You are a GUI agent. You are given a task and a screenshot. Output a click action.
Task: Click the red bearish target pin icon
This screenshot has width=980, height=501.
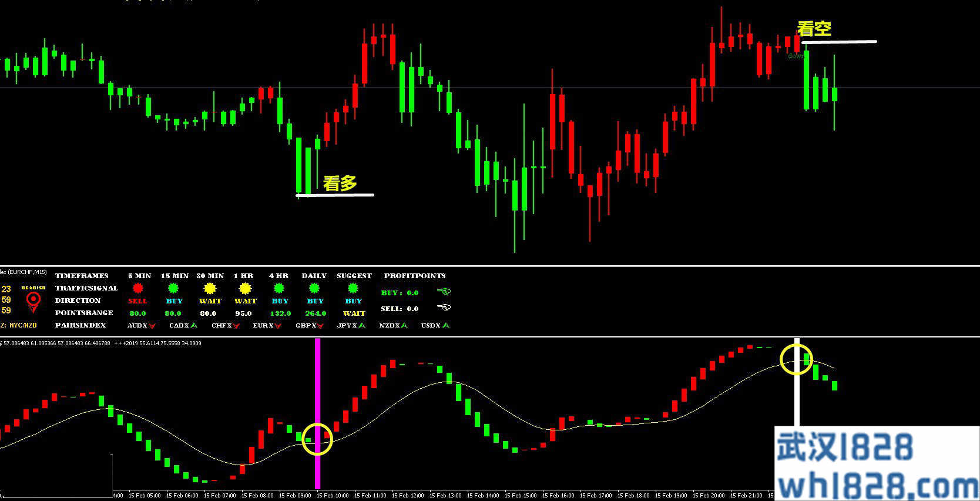(33, 302)
